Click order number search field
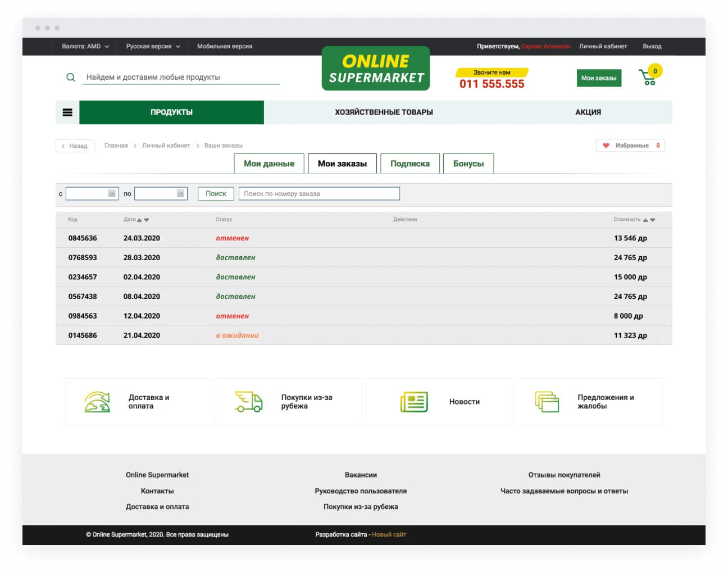 [319, 193]
